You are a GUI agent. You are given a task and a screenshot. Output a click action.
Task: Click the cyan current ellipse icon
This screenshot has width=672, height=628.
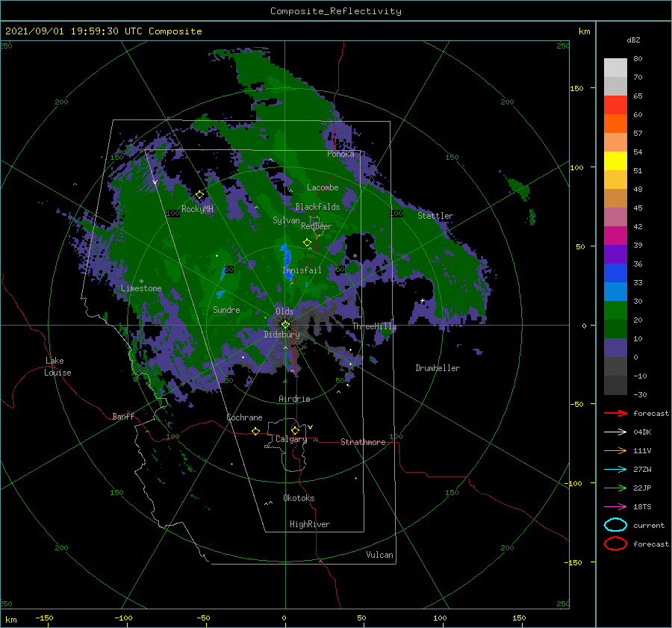pos(615,525)
